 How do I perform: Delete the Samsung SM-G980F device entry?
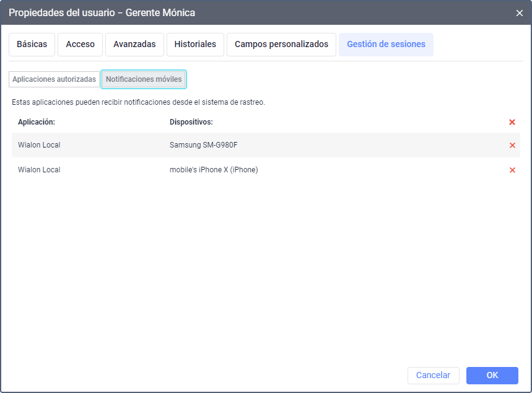512,145
